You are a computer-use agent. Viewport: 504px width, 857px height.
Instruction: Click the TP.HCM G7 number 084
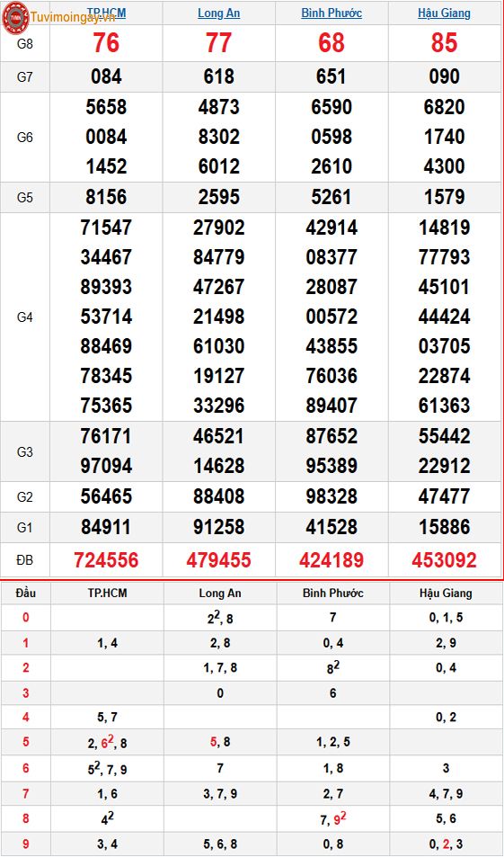click(106, 76)
